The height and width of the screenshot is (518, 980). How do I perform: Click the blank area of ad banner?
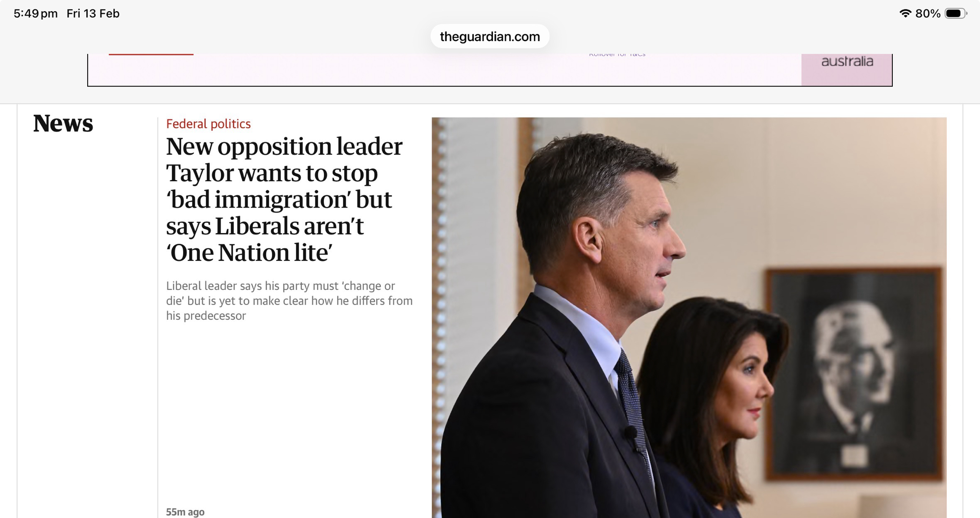392,70
